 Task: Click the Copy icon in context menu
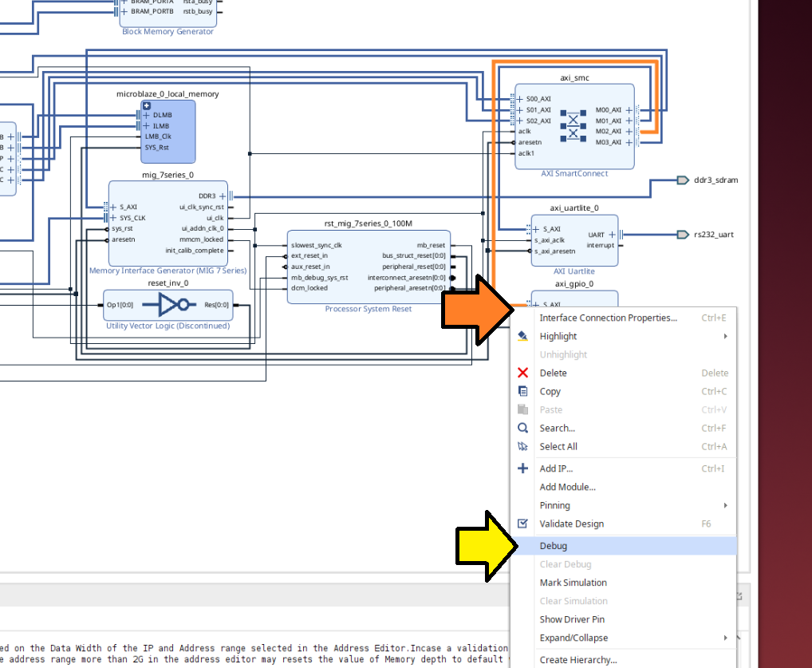pyautogui.click(x=523, y=391)
